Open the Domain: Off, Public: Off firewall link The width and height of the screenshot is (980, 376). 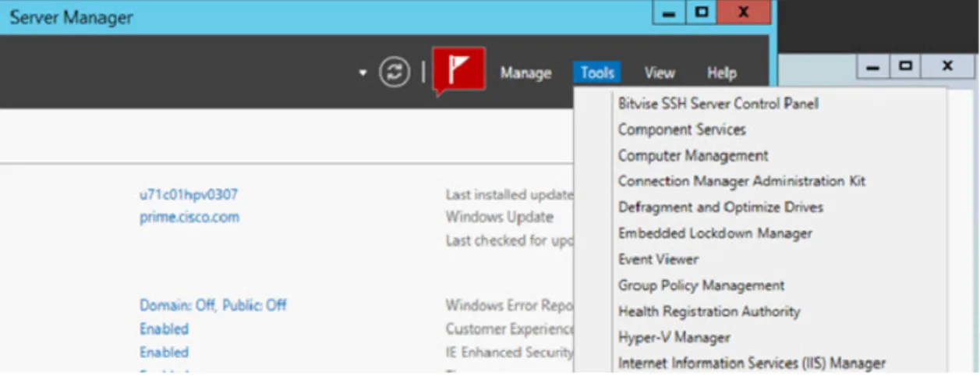tap(213, 305)
